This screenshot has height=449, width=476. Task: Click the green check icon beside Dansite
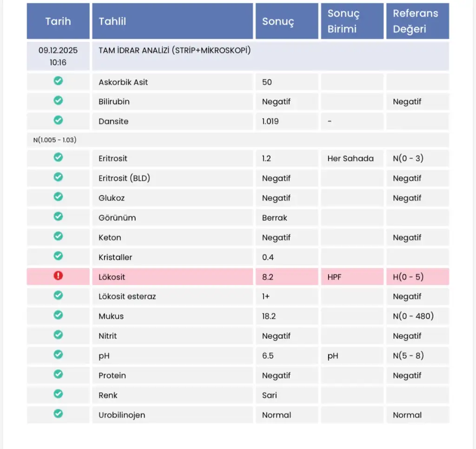pyautogui.click(x=58, y=120)
